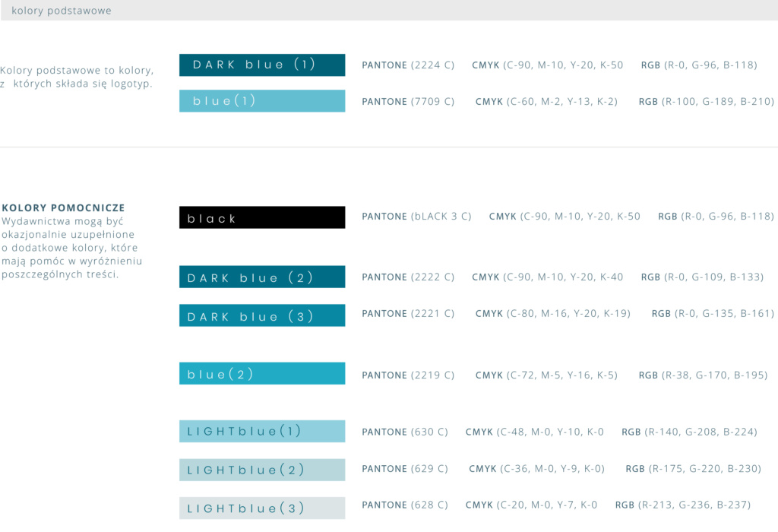This screenshot has width=778, height=532.
Task: Click 'PANTONE (2224 C)' text
Action: [408, 65]
